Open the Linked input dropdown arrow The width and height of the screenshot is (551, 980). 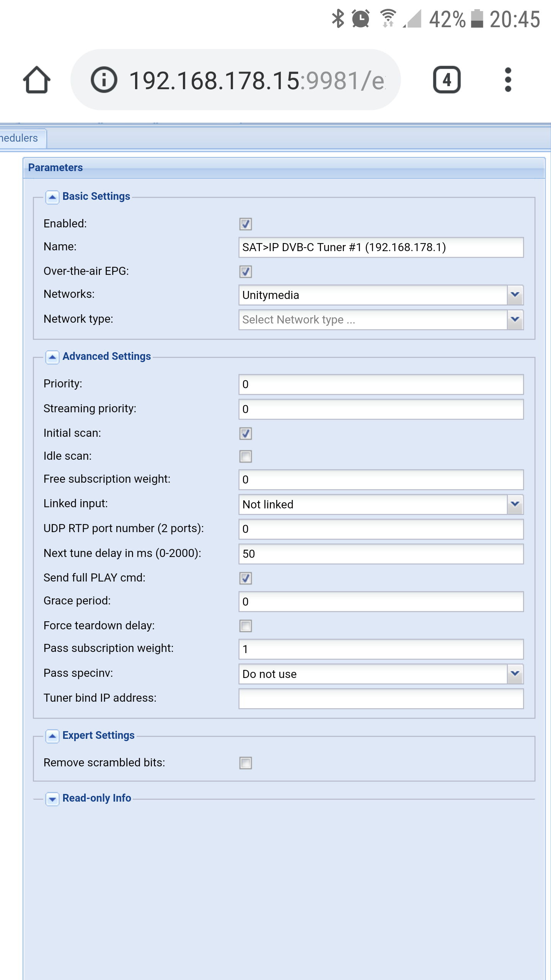tap(515, 504)
